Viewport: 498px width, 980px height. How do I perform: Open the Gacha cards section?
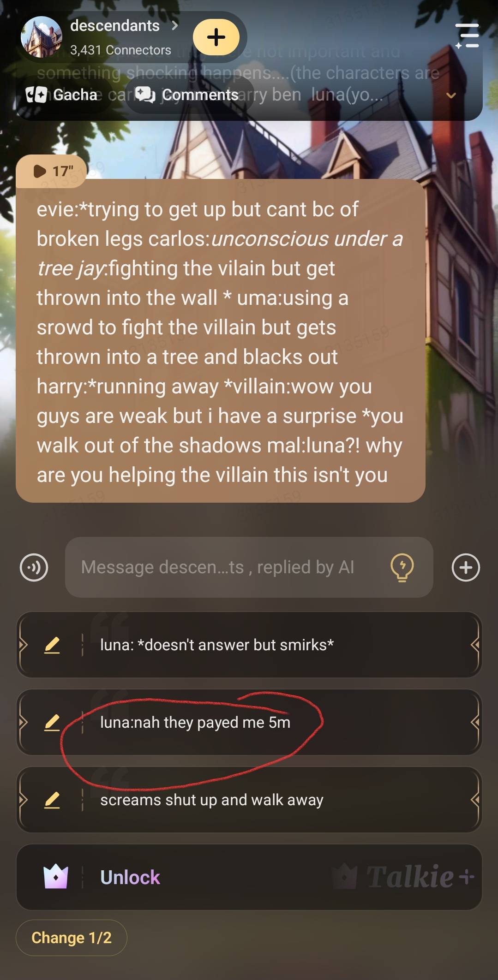[61, 95]
